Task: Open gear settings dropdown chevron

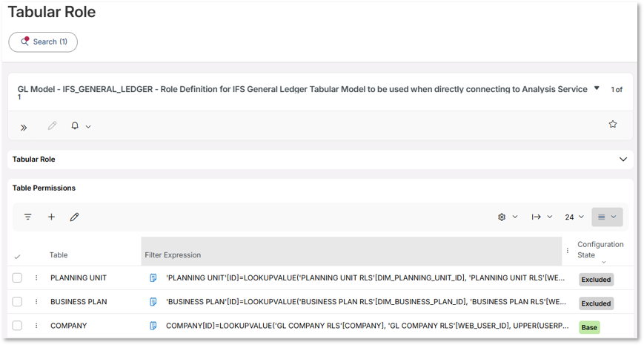Action: click(x=514, y=217)
